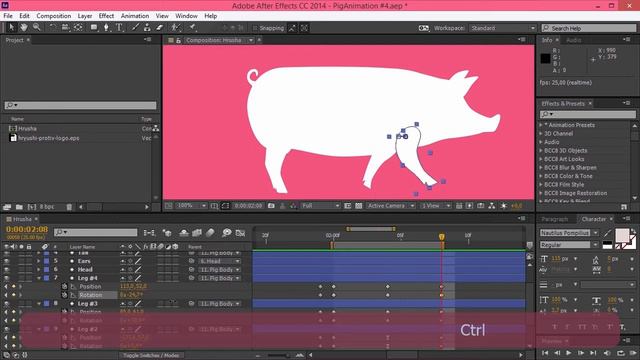The height and width of the screenshot is (360, 640).
Task: Select the Horizontal Type tool
Action: 119,27
